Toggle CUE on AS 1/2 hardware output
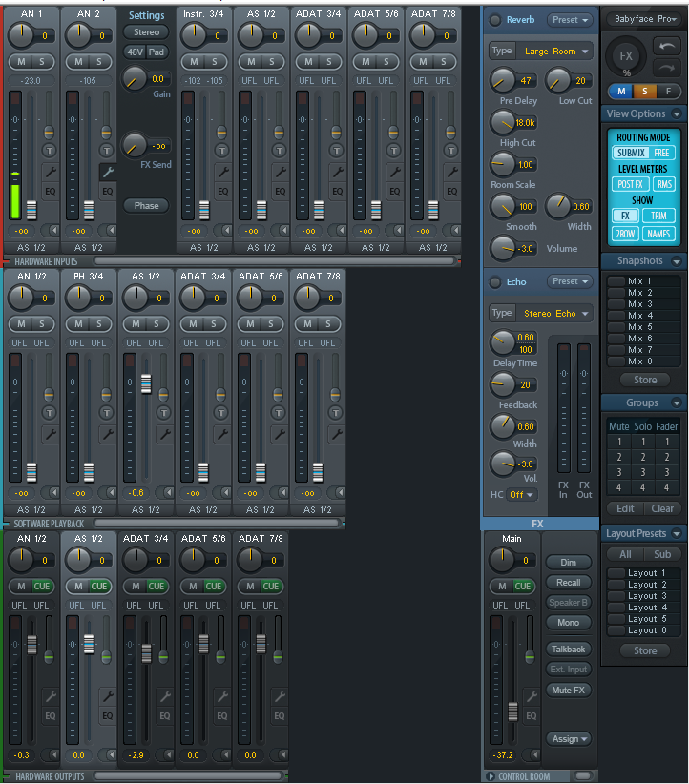The width and height of the screenshot is (689, 784). point(98,586)
